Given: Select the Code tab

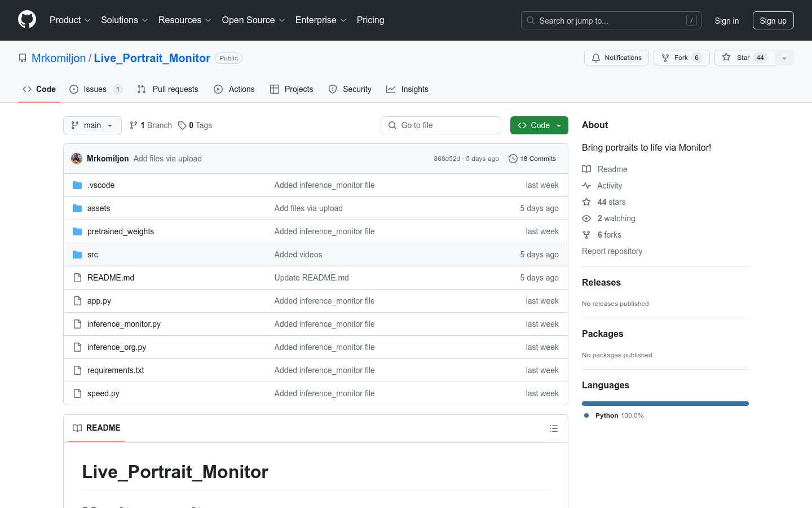Looking at the screenshot, I should [39, 89].
